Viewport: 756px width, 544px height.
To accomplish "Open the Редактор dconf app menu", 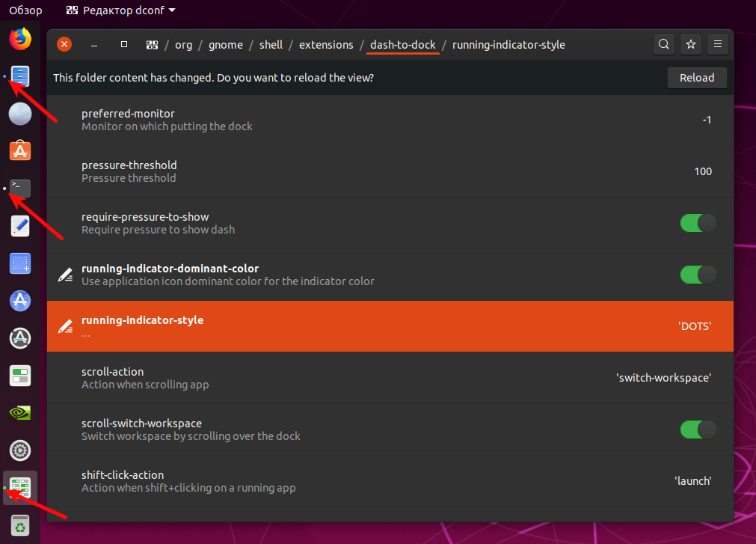I will 120,10.
